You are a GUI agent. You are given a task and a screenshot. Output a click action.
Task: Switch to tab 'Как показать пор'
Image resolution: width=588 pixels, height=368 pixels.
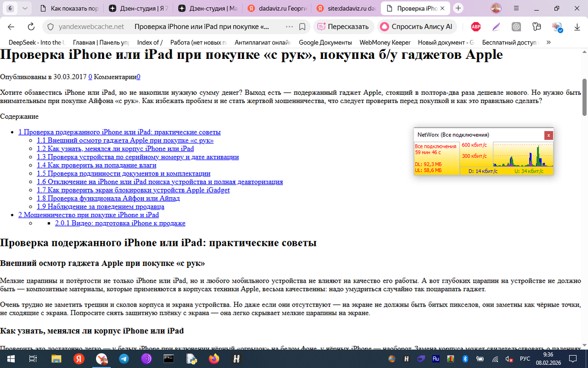tap(69, 8)
